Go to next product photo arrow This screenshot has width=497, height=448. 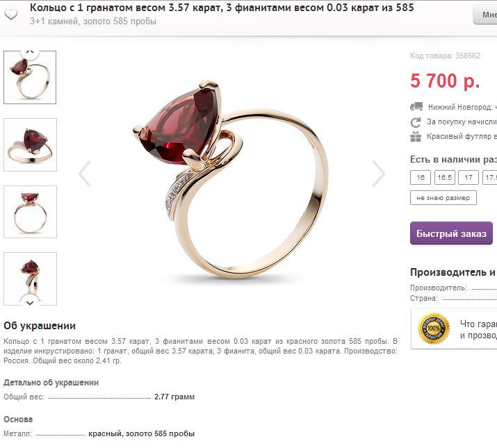tap(378, 174)
